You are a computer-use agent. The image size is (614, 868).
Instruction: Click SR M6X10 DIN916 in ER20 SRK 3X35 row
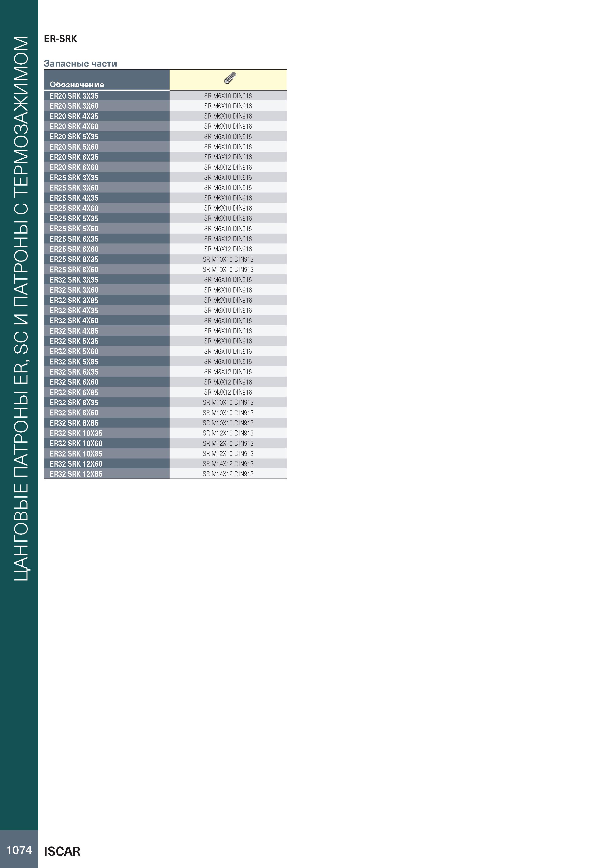pyautogui.click(x=228, y=96)
